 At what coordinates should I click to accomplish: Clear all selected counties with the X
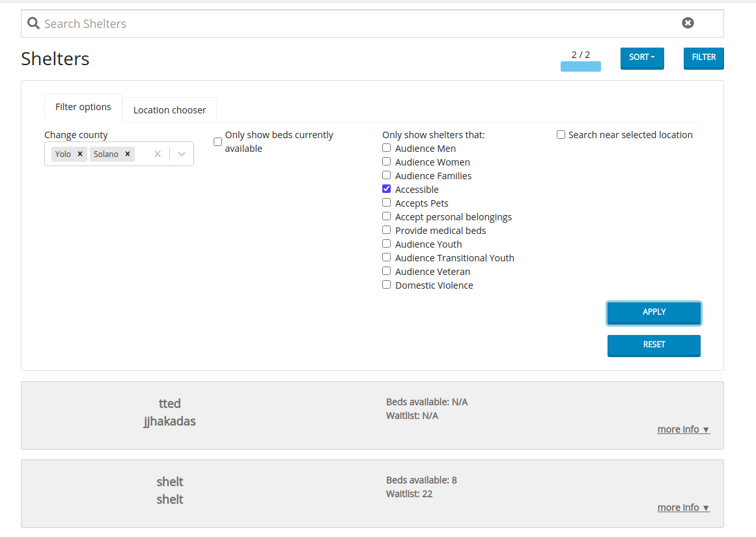point(157,154)
